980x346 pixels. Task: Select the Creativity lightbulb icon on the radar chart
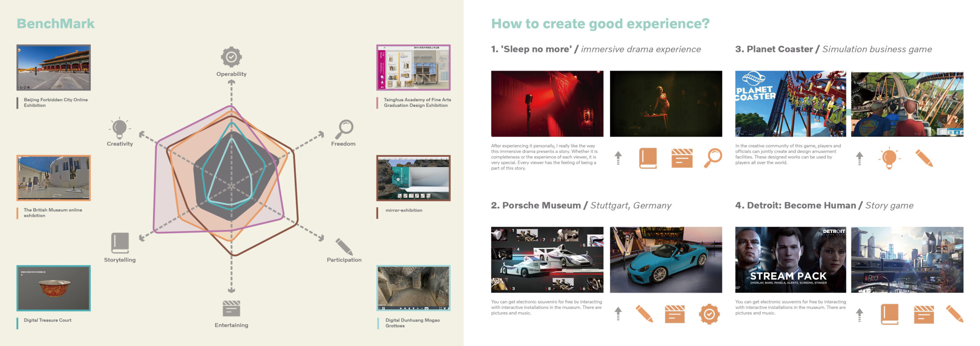(119, 128)
